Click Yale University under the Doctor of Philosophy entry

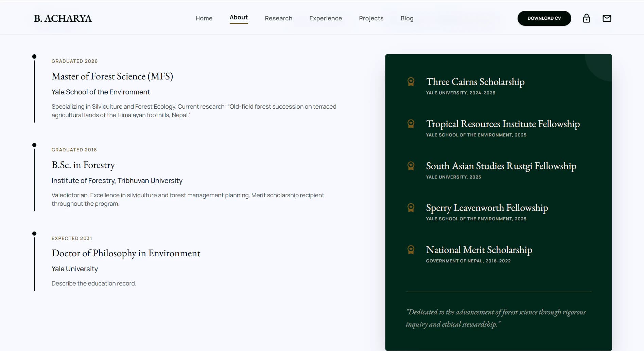(75, 269)
